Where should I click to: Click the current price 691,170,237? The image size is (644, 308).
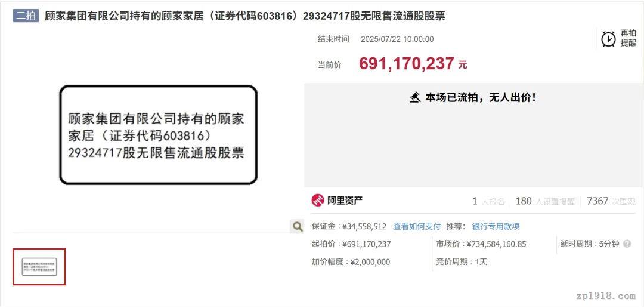(x=407, y=64)
